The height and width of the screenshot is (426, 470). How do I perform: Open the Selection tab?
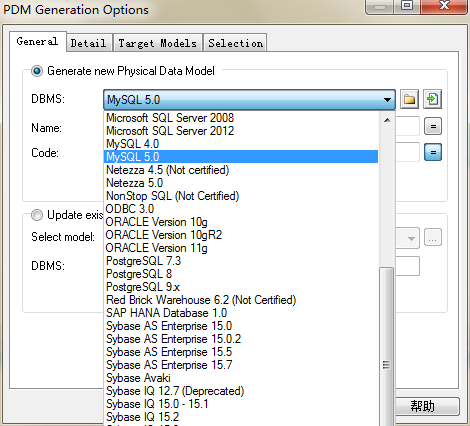click(x=235, y=43)
